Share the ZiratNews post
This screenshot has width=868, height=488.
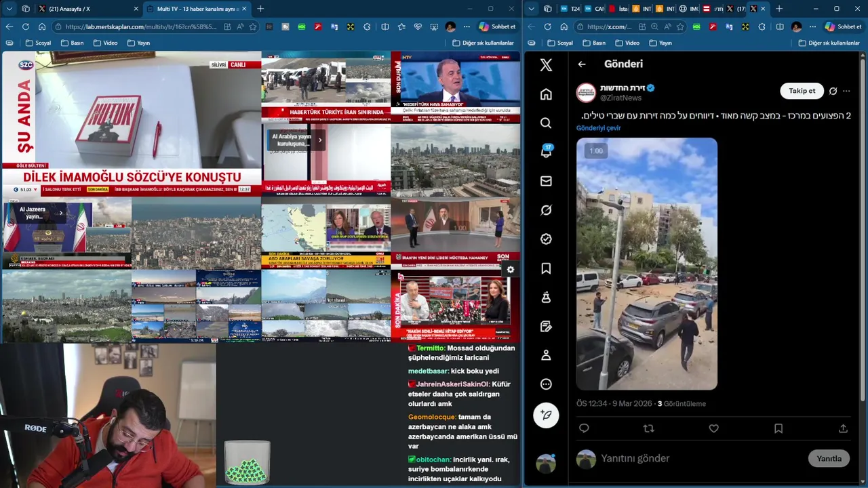843,428
